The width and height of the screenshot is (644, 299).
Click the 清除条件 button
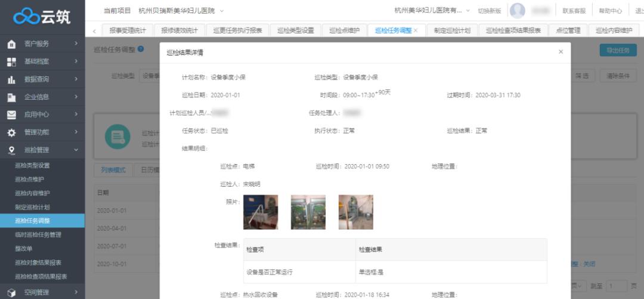coord(618,76)
